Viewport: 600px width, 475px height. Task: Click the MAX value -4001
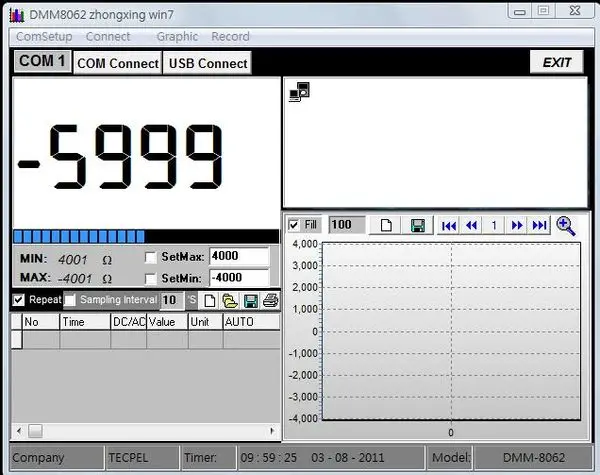[75, 279]
